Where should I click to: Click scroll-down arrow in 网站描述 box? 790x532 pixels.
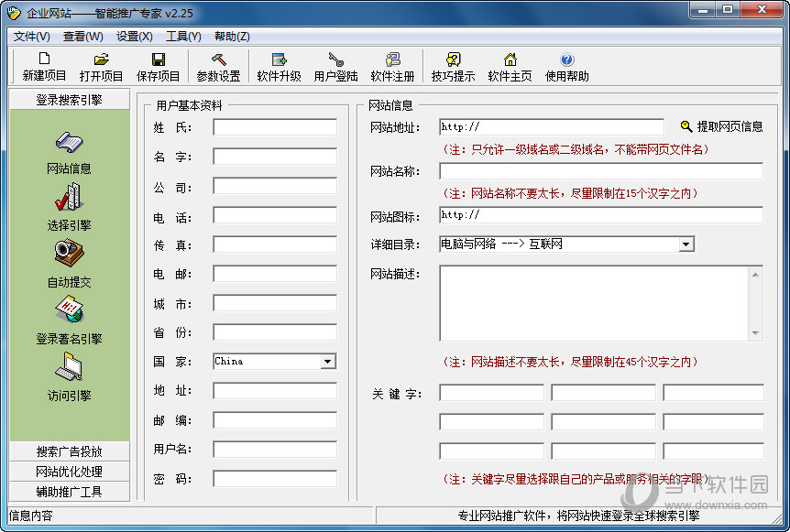tap(755, 332)
